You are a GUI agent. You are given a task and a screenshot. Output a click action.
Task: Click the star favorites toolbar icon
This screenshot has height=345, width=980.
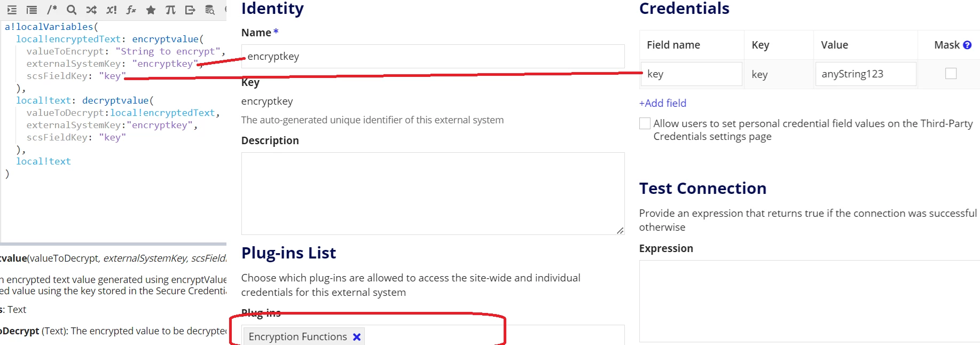151,10
